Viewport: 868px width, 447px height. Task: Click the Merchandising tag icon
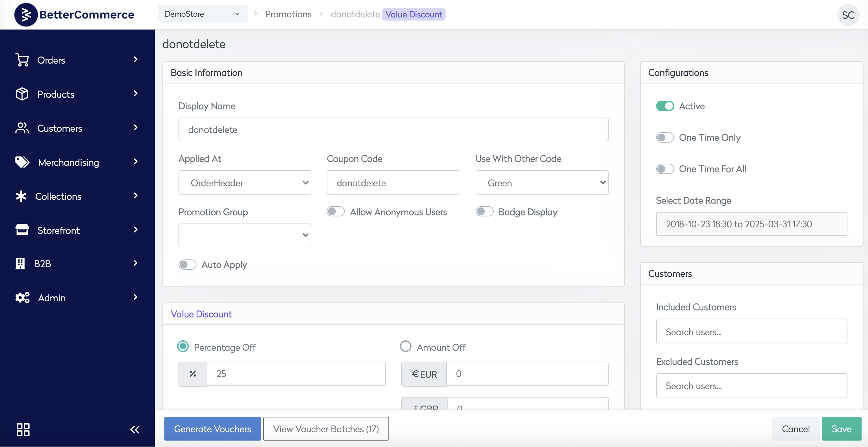[x=22, y=162]
